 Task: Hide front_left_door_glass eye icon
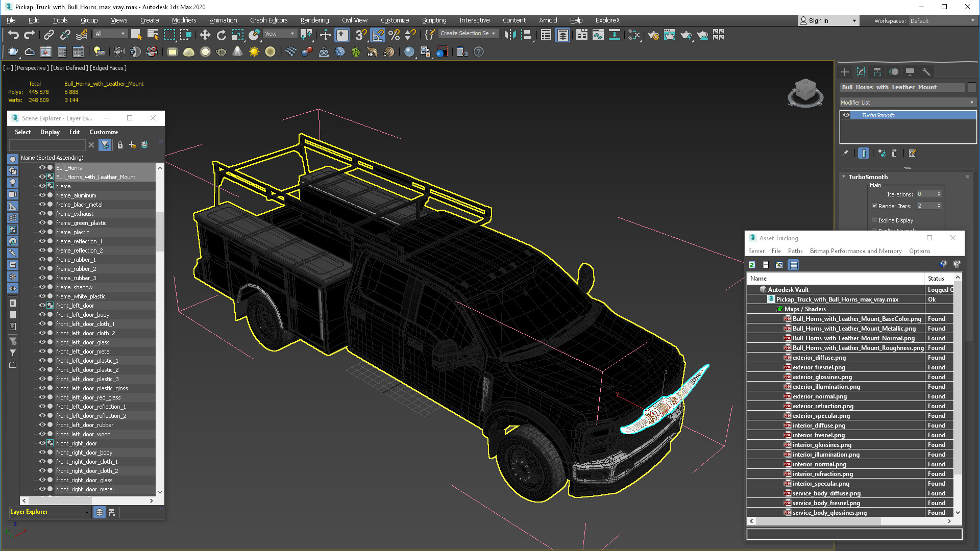coord(42,342)
